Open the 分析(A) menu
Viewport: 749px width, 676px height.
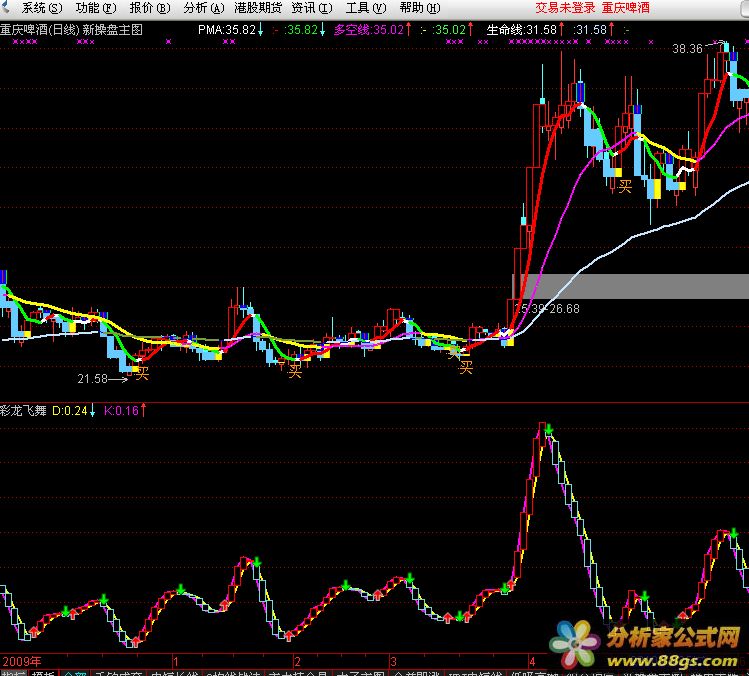click(x=204, y=8)
